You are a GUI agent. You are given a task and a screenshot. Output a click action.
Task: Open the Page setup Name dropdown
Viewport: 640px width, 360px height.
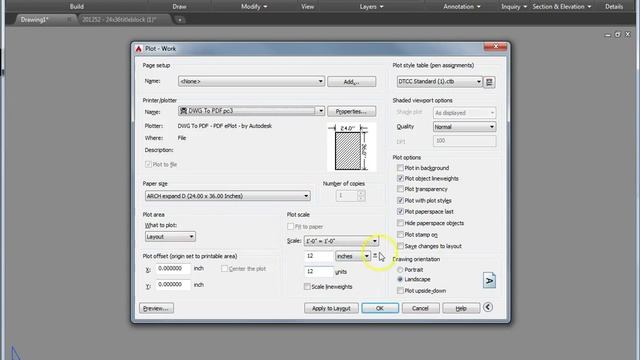[x=251, y=81]
